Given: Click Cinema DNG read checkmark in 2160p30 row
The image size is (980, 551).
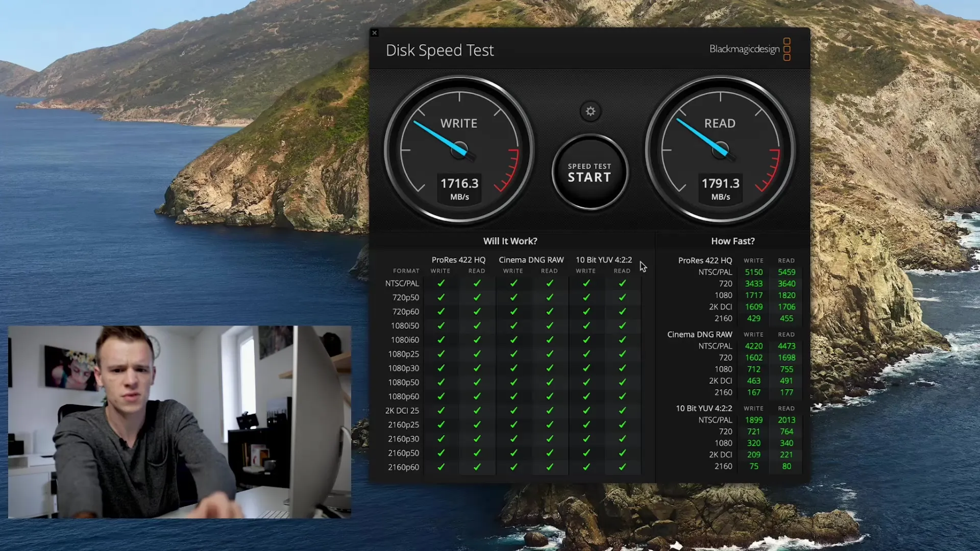Looking at the screenshot, I should pos(550,439).
